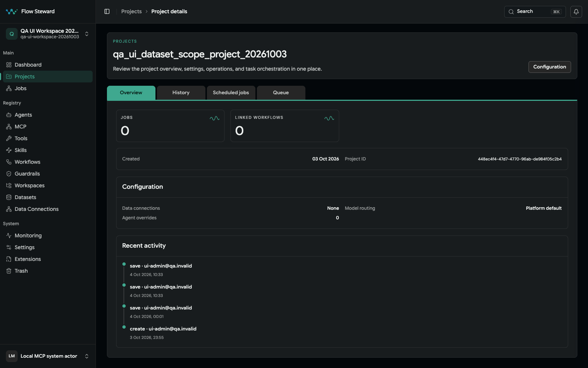588x368 pixels.
Task: Toggle the sidebar collapse icon
Action: point(107,11)
